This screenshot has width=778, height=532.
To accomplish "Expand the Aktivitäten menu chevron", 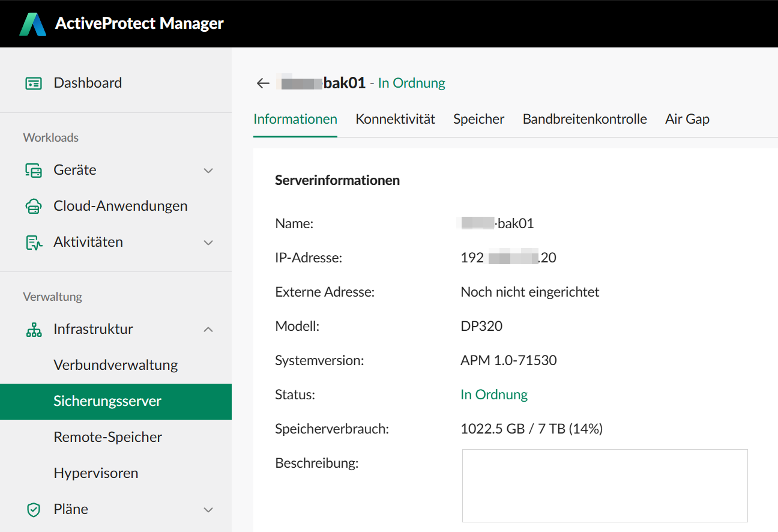I will tap(208, 243).
